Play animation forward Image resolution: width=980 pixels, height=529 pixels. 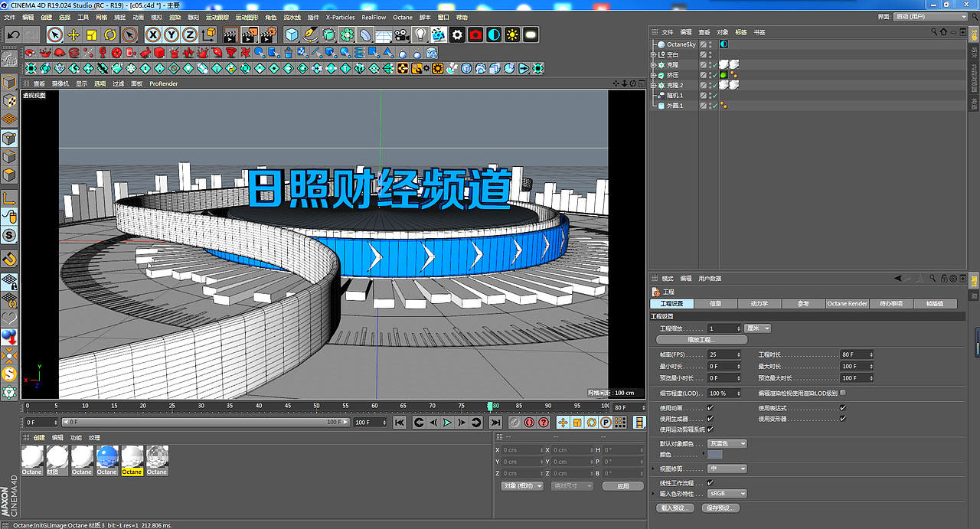click(x=448, y=422)
